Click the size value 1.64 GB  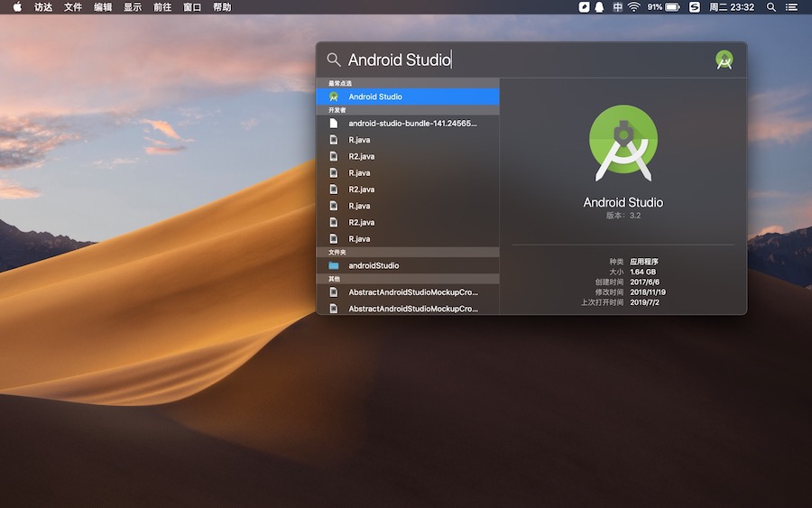pos(642,272)
